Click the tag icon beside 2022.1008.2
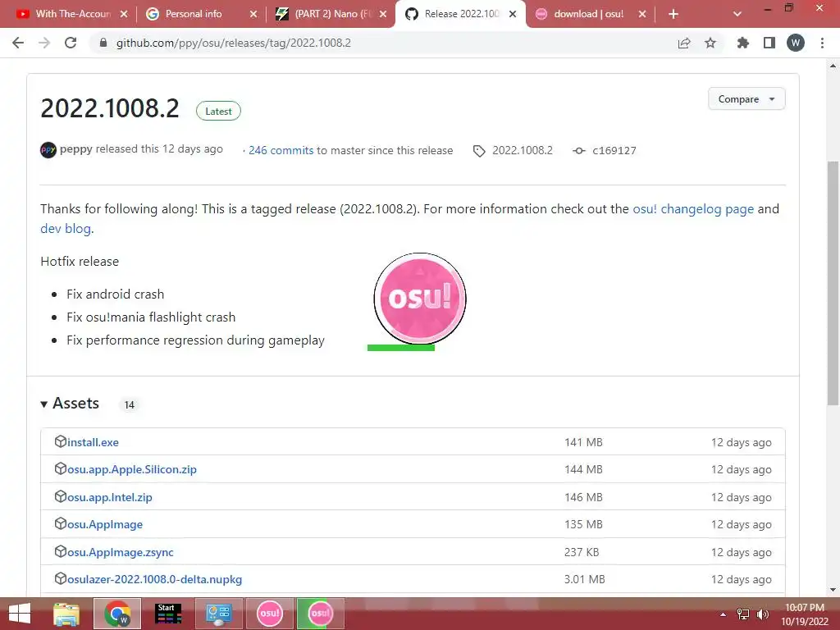Viewport: 840px width, 630px height. [x=479, y=151]
